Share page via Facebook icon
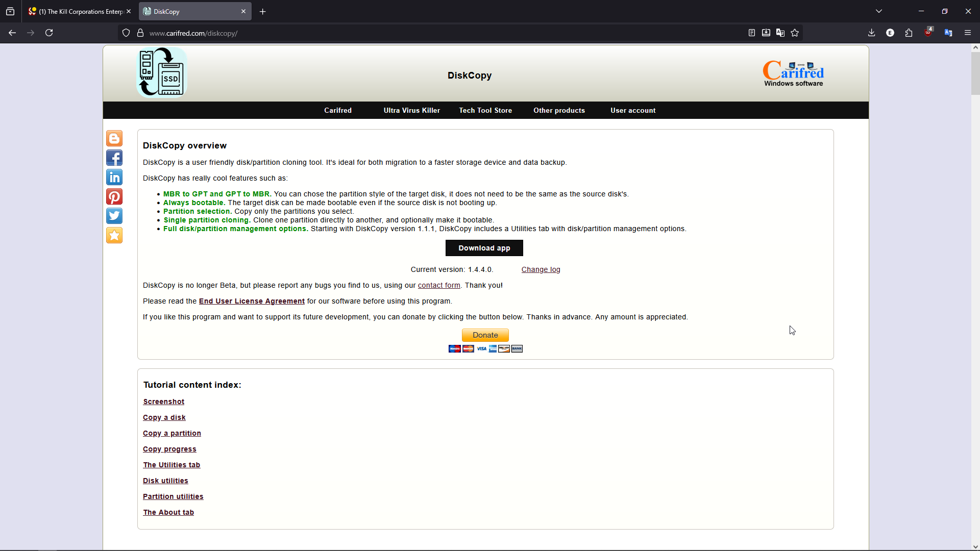 tap(114, 158)
